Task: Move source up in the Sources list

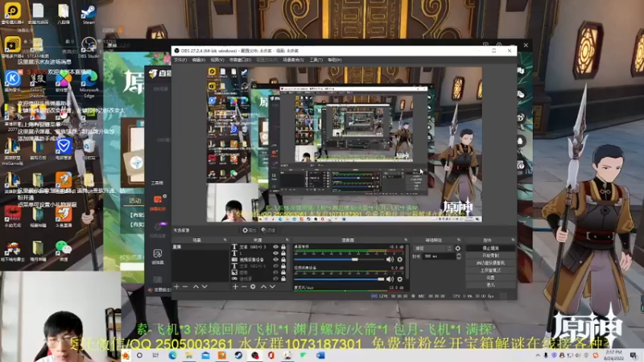Action: (x=264, y=286)
